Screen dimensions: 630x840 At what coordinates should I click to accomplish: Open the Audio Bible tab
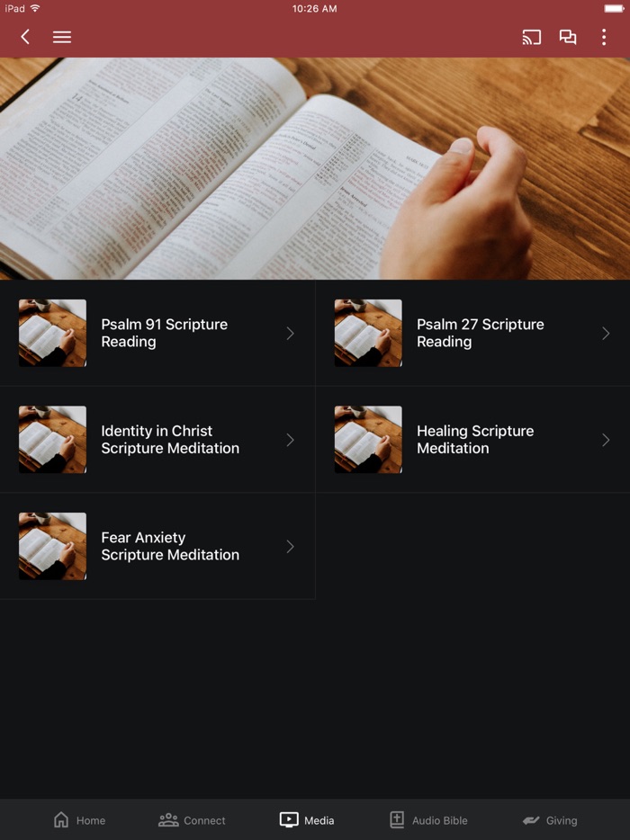click(427, 819)
